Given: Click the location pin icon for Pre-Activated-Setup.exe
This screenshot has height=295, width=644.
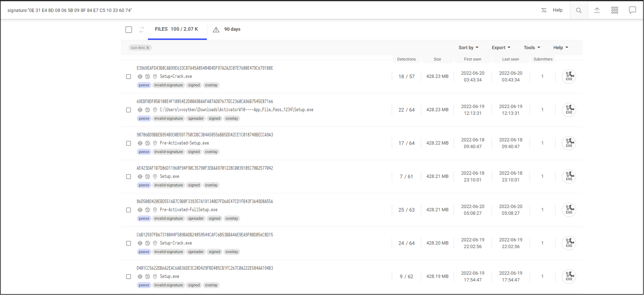Looking at the screenshot, I should 155,143.
